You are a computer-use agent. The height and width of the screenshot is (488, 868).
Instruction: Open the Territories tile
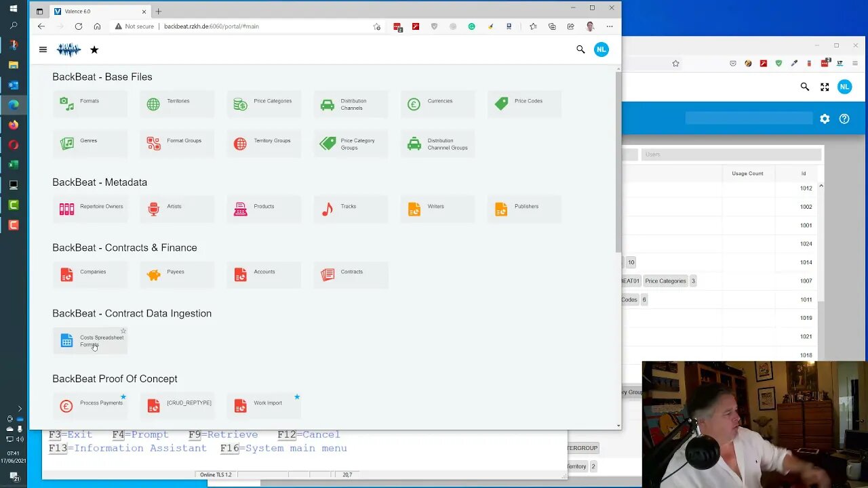176,104
